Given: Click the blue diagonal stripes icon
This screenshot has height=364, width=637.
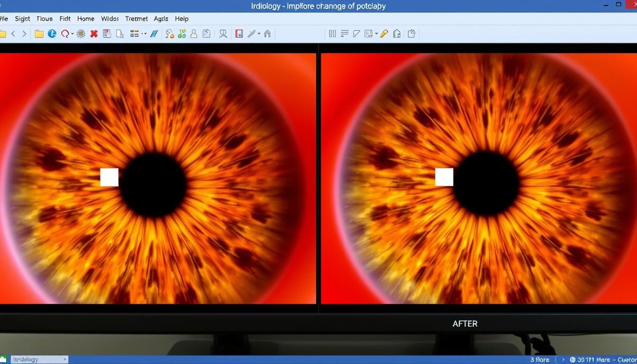Looking at the screenshot, I should click(154, 34).
